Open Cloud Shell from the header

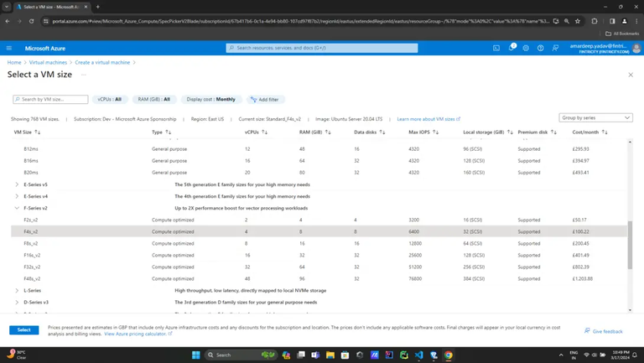[496, 48]
